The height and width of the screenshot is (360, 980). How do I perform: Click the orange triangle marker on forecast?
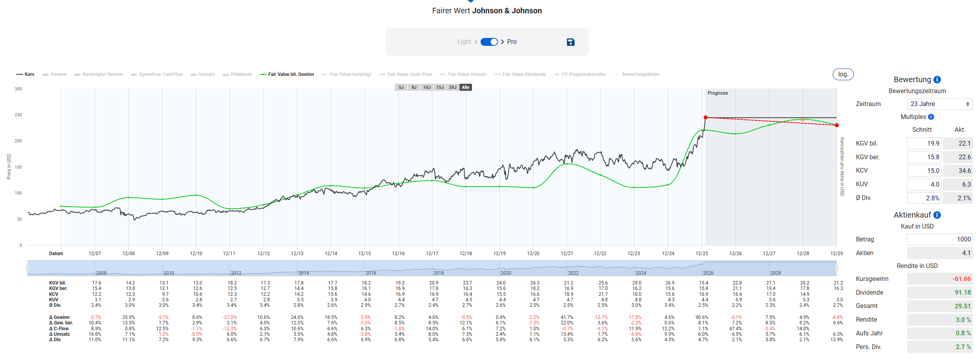click(803, 119)
